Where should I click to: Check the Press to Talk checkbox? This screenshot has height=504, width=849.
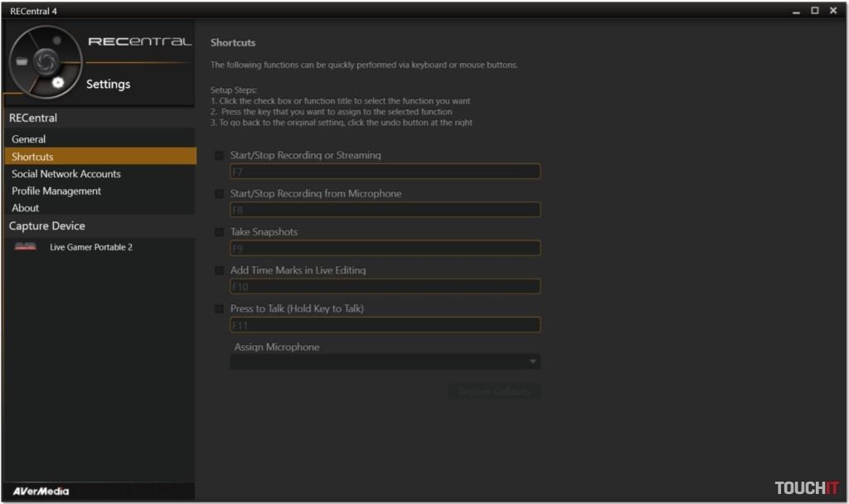click(220, 309)
